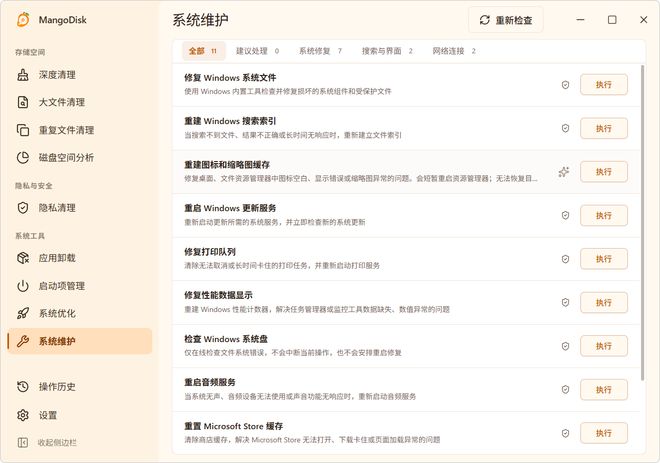
Task: Switch to the 搜索与界面 tab
Action: 387,51
